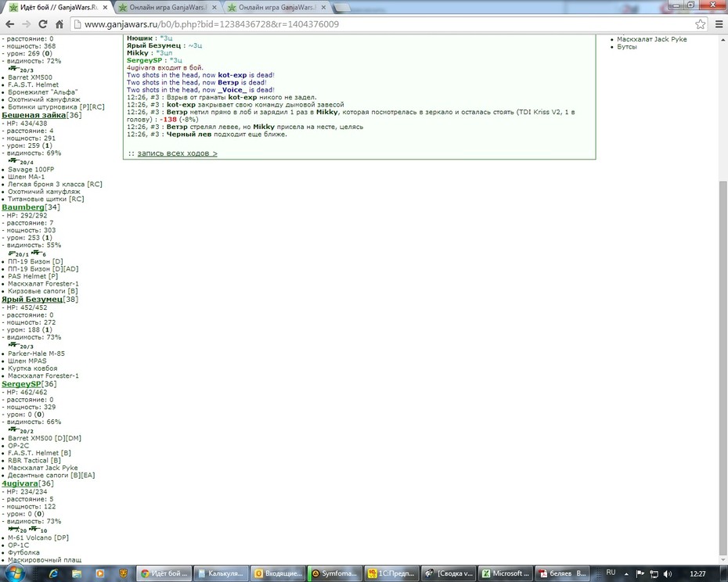Screen dimensions: 728x582
Task: Launch Internet Explorer from the taskbar
Action: [x=54, y=573]
